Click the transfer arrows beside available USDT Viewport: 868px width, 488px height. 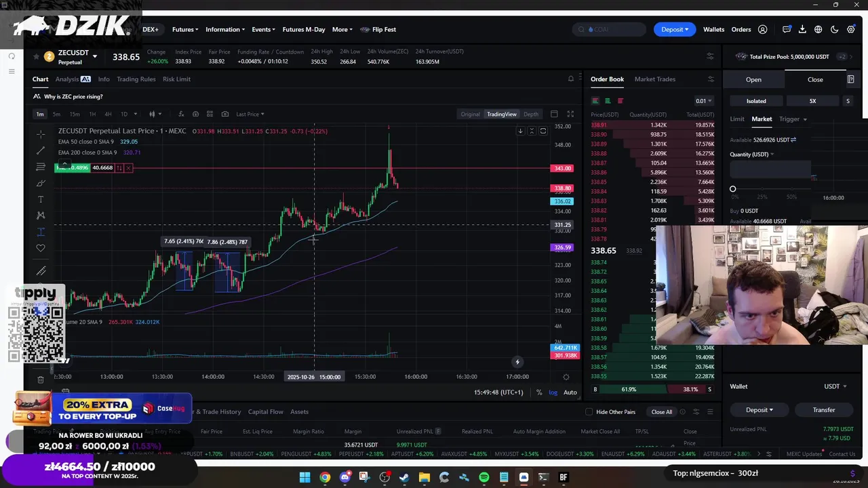point(793,140)
